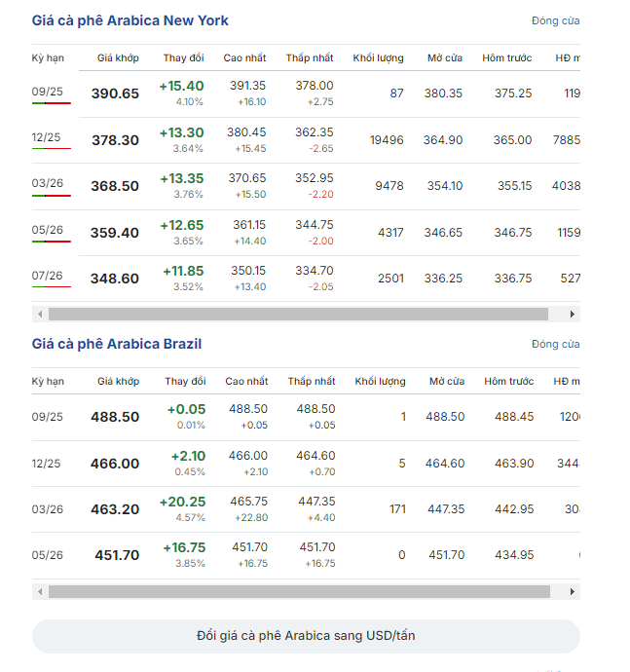630x672 pixels.
Task: Select New York 12/25 contract term
Action: (x=46, y=137)
